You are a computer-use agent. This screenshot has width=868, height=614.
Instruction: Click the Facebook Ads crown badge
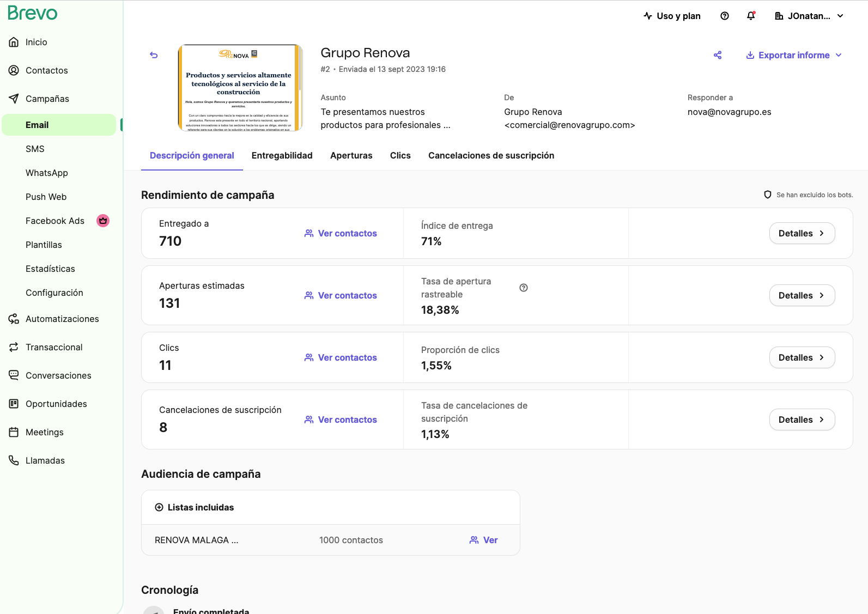pos(103,221)
